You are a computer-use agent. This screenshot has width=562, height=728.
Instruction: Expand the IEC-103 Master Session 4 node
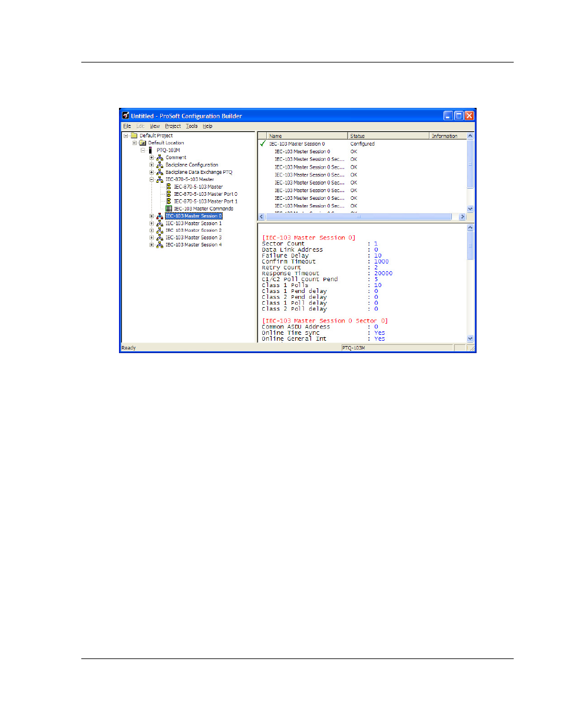151,245
